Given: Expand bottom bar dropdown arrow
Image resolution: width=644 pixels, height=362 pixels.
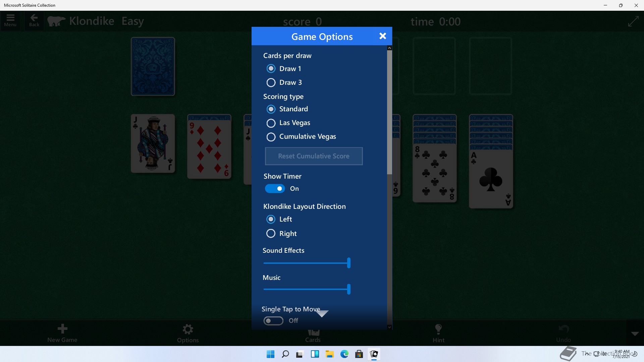Looking at the screenshot, I should 635,334.
